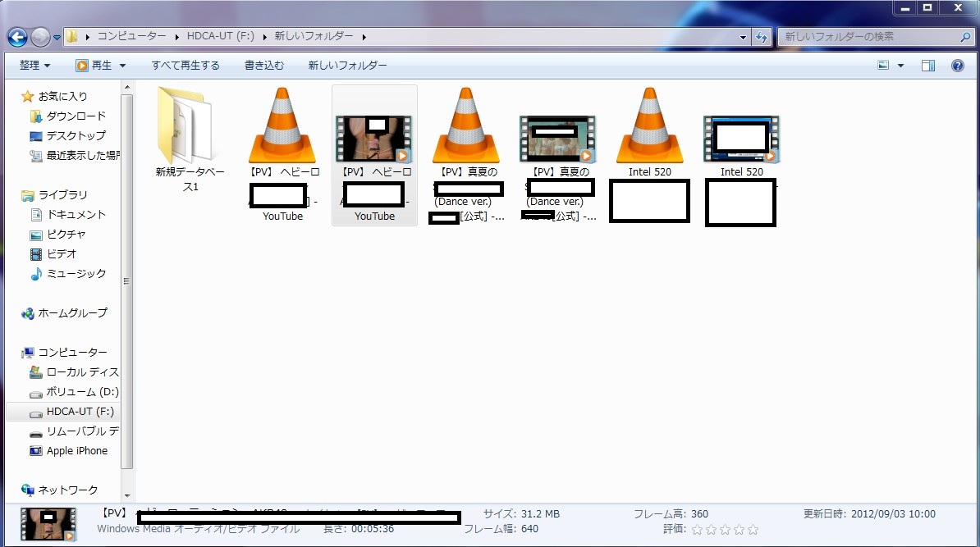Click 更新日時 value 2012/09/03 10:00
Viewport: 980px width, 547px height.
point(893,514)
